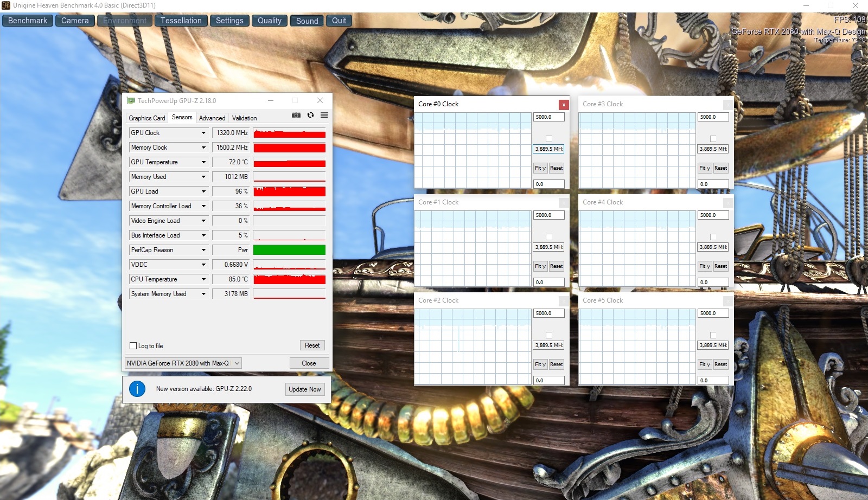868x500 pixels.
Task: Switch to the Graphics Card tab
Action: tap(146, 118)
